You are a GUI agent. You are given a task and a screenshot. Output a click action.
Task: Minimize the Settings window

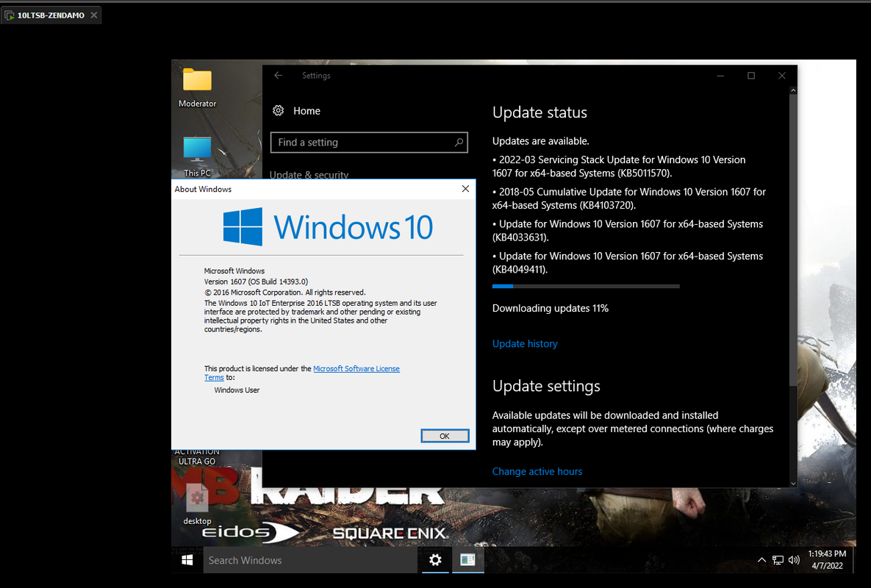click(720, 76)
